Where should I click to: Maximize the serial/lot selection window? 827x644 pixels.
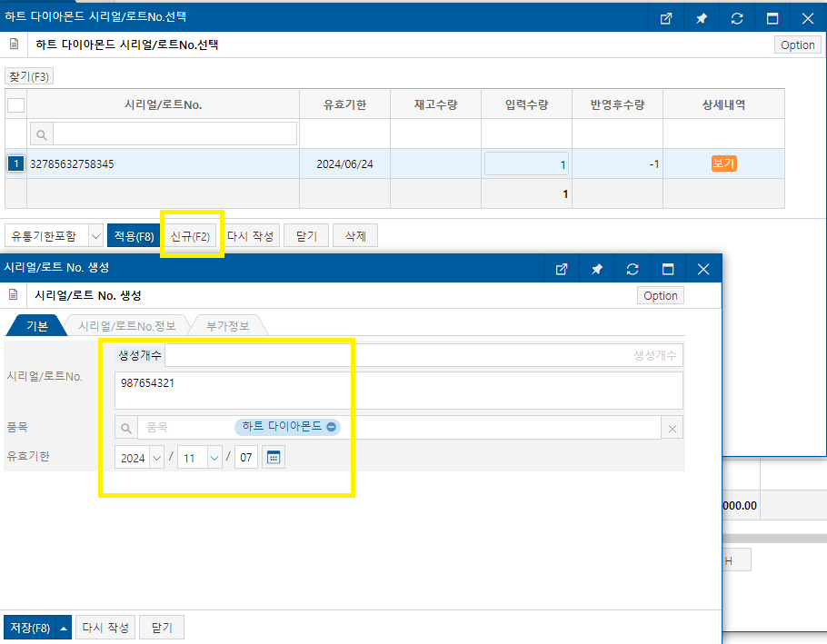tap(772, 18)
